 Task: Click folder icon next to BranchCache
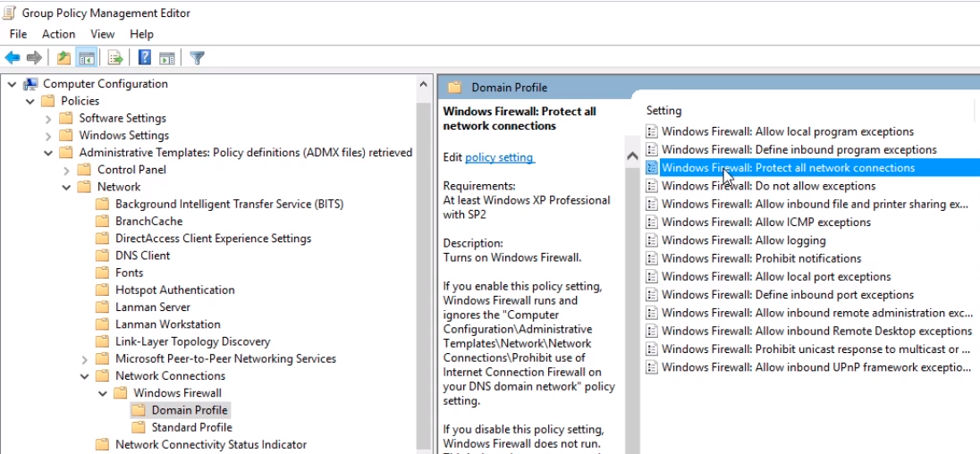[103, 221]
